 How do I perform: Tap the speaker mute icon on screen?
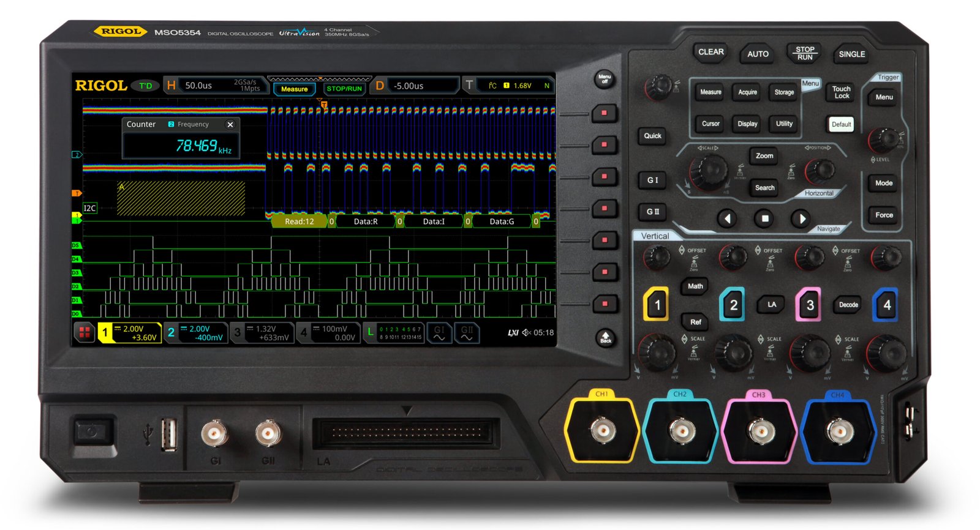(526, 333)
